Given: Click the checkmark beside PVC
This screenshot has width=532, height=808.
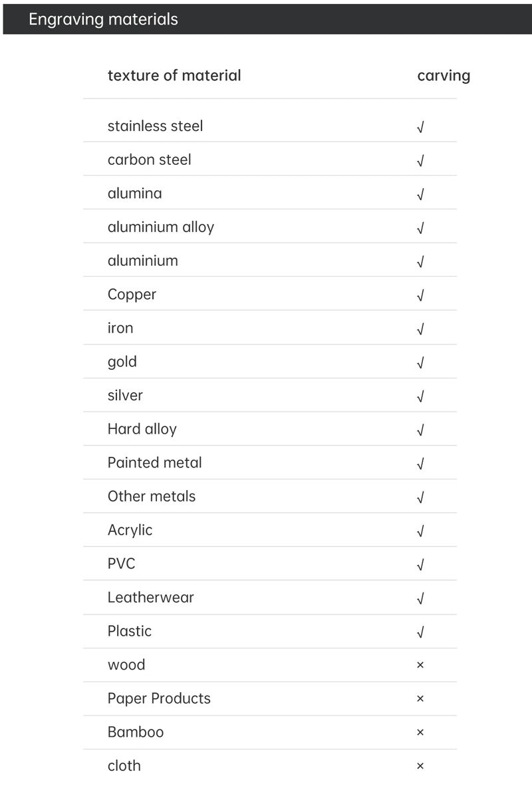Looking at the screenshot, I should (420, 565).
